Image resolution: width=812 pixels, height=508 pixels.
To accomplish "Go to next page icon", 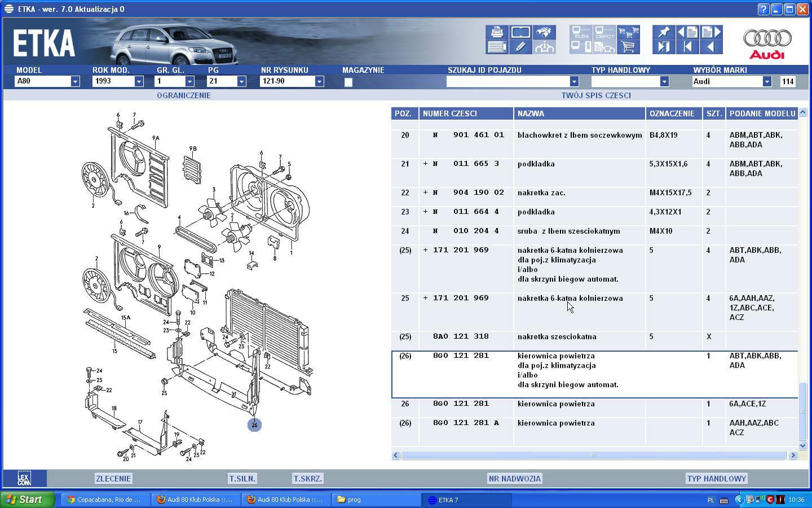I will pyautogui.click(x=711, y=32).
